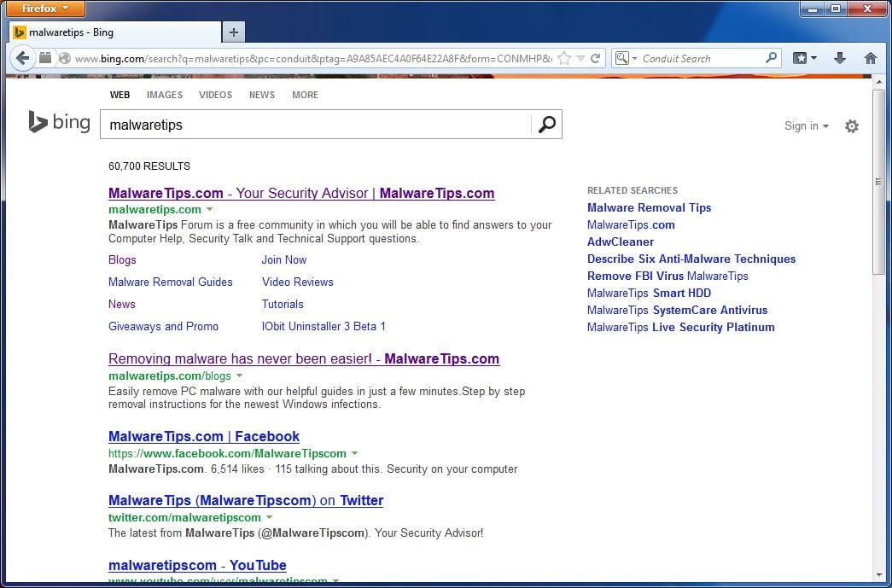Open Giveaways and Promo sitelink
892x588 pixels.
[163, 326]
